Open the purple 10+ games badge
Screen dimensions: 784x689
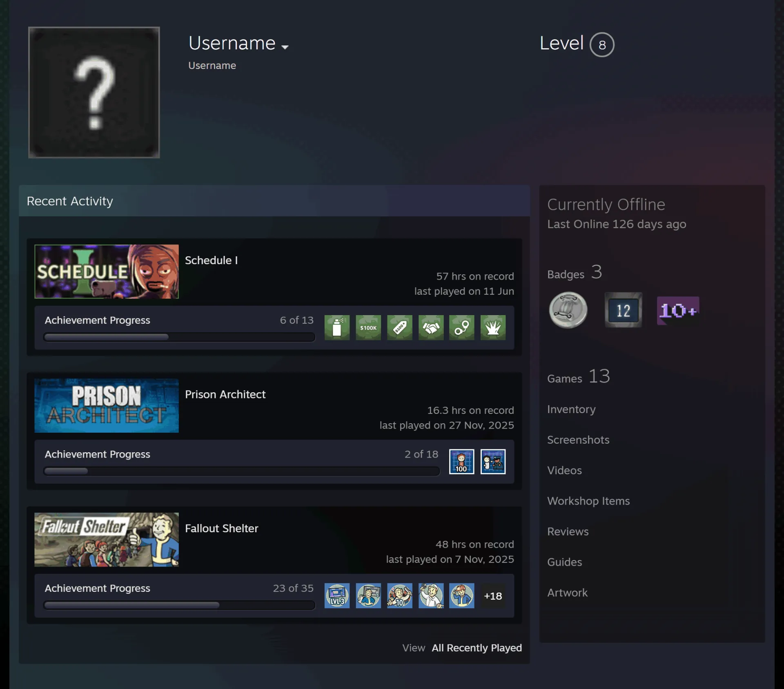(x=678, y=311)
